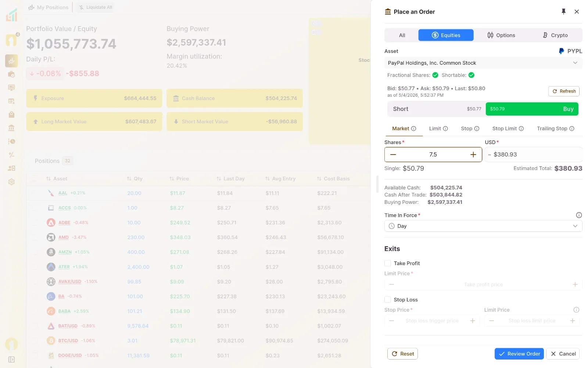This screenshot has height=368, width=588.
Task: Expand the PayPal Holdings asset dropdown
Action: pyautogui.click(x=483, y=63)
